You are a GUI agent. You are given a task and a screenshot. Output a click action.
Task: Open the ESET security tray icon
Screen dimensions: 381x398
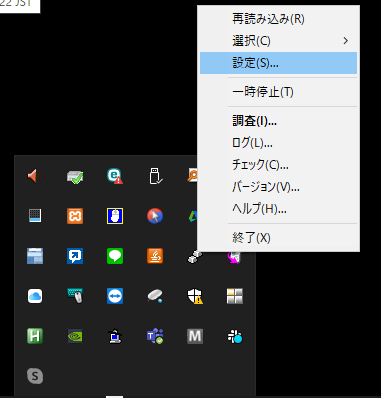pos(115,176)
